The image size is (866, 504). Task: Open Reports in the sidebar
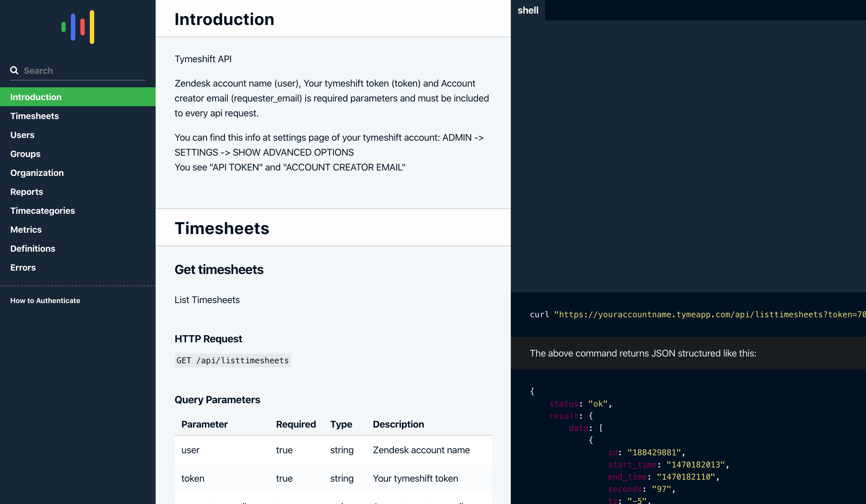pos(78,191)
